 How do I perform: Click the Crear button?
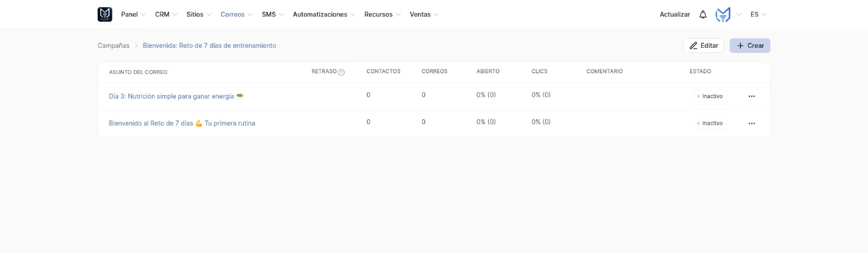(750, 46)
